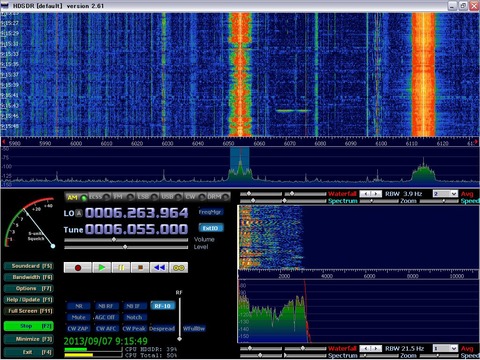Click Full Screen [F11] button
This screenshot has width=480, height=360.
pos(29,311)
